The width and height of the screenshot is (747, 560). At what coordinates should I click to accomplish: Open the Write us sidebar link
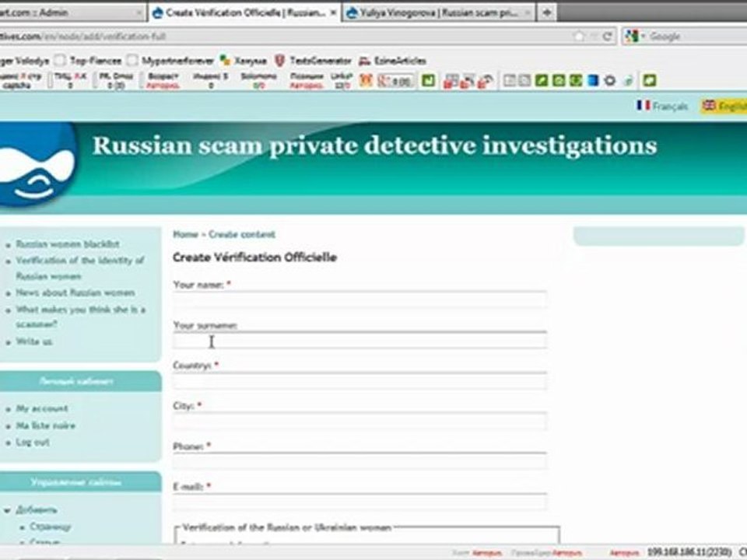34,341
